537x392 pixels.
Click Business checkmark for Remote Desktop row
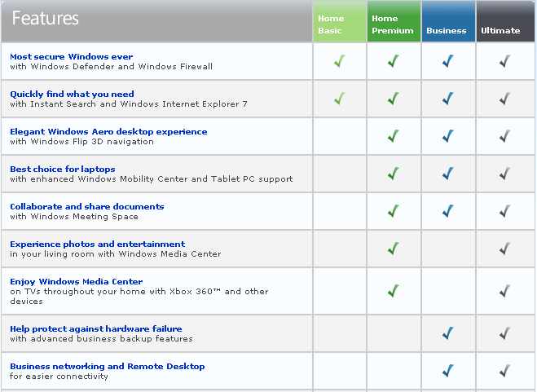click(x=447, y=371)
